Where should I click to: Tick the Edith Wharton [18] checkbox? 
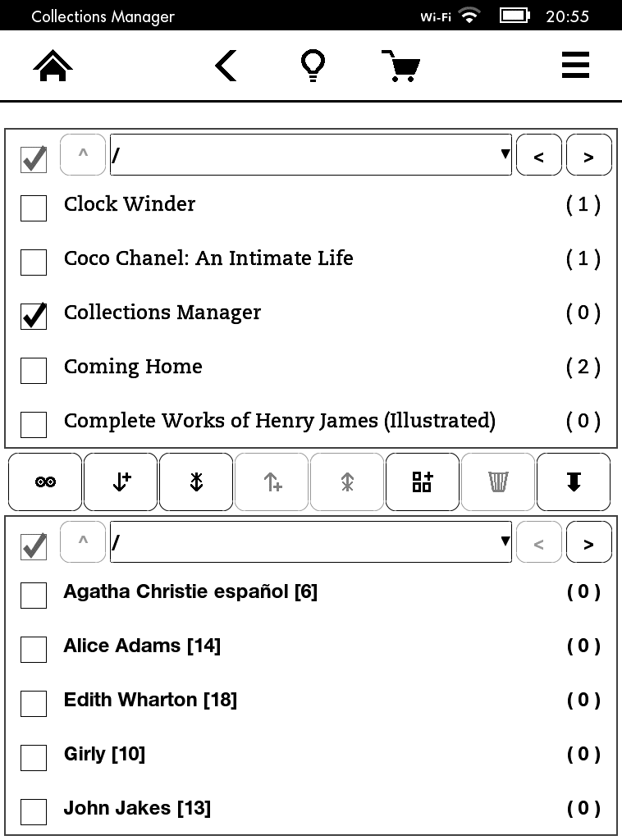tap(34, 704)
